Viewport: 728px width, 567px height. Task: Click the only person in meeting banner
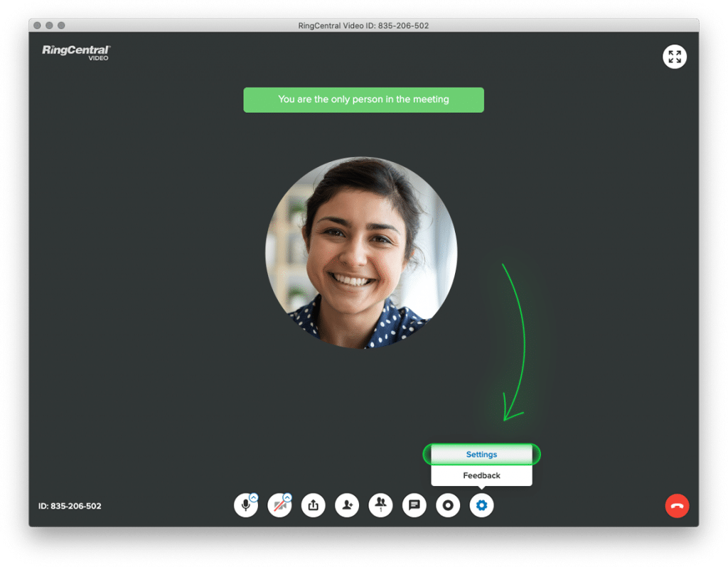tap(363, 99)
